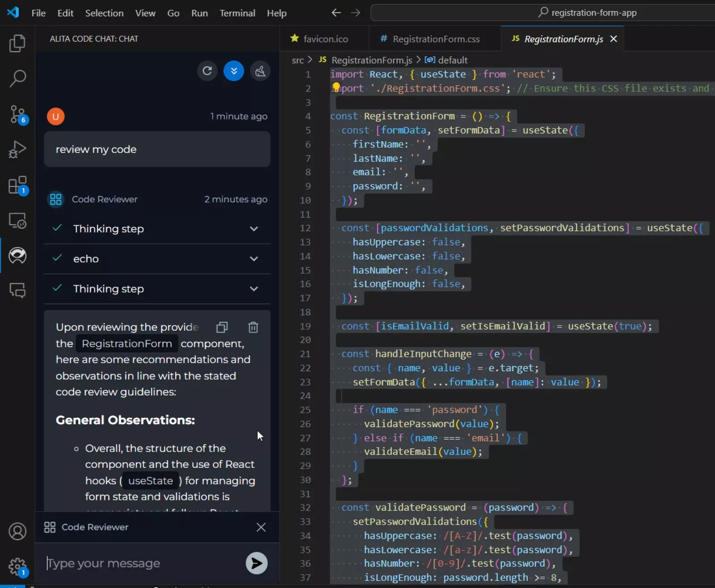Expand the echo step details

pos(254,259)
